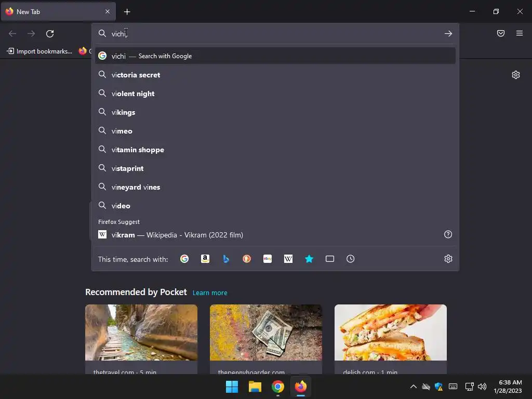Choose the 'violent night' suggestion

[275, 94]
